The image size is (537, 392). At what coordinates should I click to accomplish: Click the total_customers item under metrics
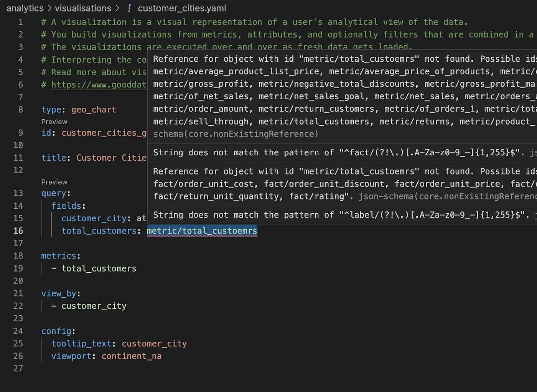click(x=99, y=268)
